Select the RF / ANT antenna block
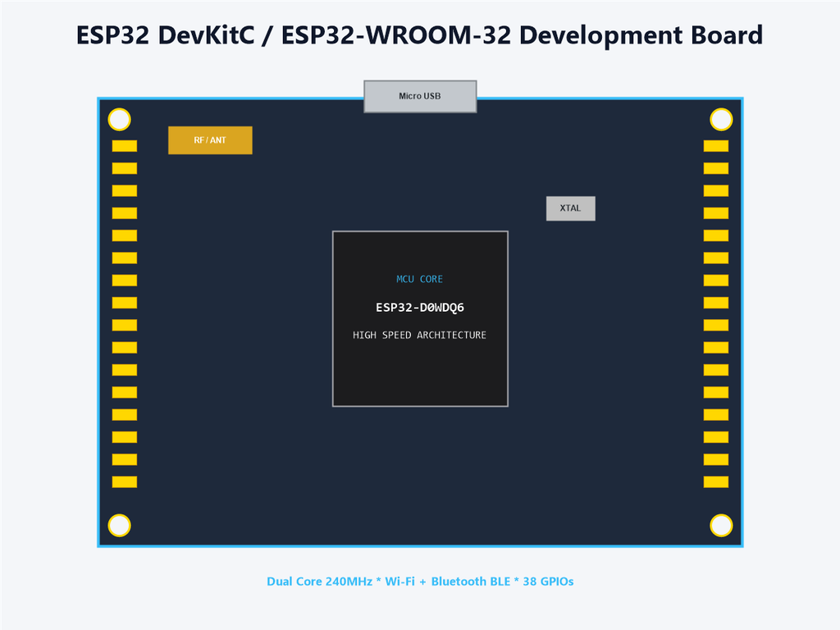The width and height of the screenshot is (840, 630). coord(210,140)
